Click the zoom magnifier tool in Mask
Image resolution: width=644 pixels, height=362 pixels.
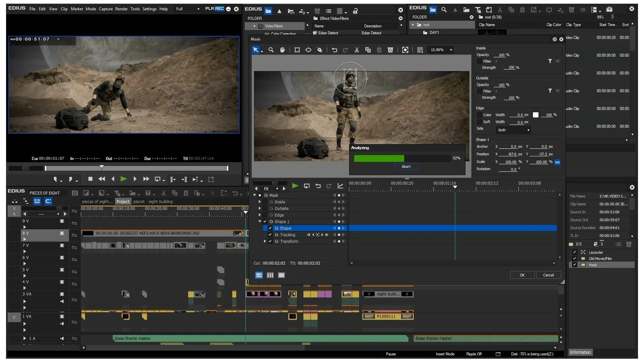click(x=271, y=50)
